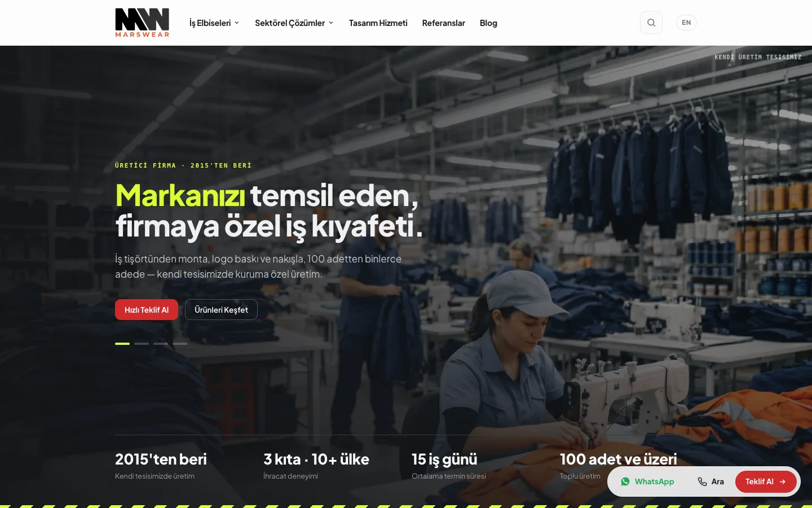Click 'KENDİ ÜRETİM TESİSİMİZ' caption
Screen dimensions: 812x508
[x=758, y=57]
